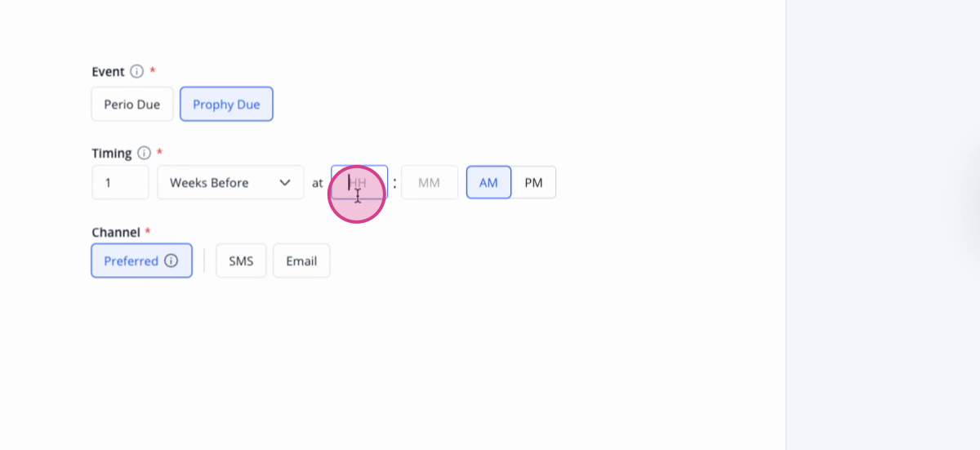Click the chevron arrow in Weeks Before

tap(285, 182)
